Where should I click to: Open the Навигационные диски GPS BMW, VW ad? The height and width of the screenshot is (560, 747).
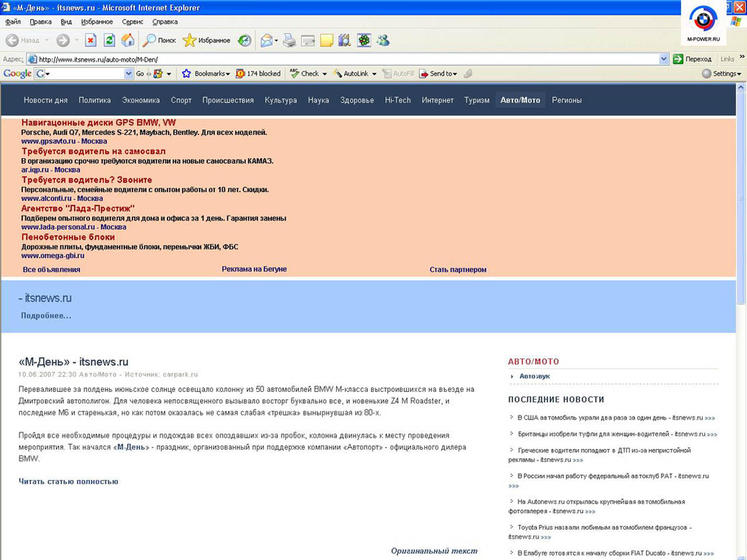(99, 122)
